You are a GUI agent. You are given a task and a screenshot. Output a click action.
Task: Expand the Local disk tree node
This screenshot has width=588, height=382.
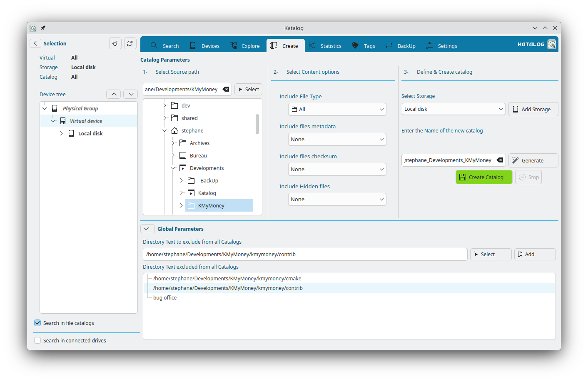click(x=61, y=133)
